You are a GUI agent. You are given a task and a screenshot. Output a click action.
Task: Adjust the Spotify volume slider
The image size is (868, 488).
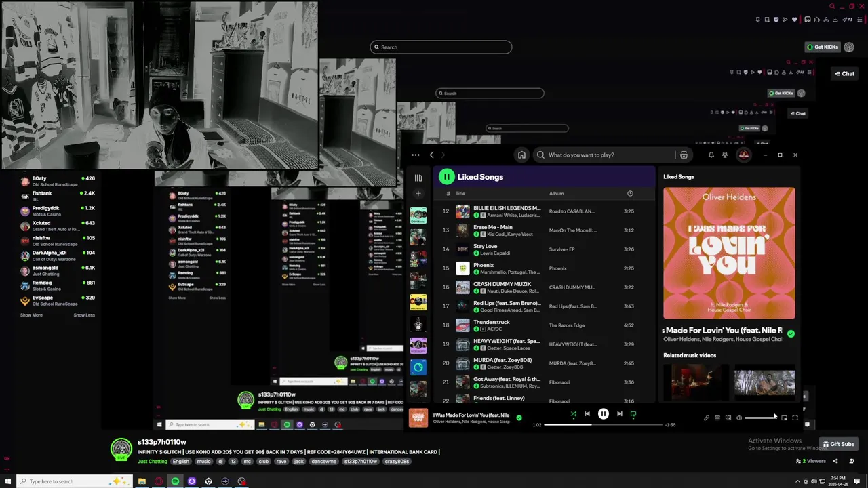pyautogui.click(x=760, y=418)
